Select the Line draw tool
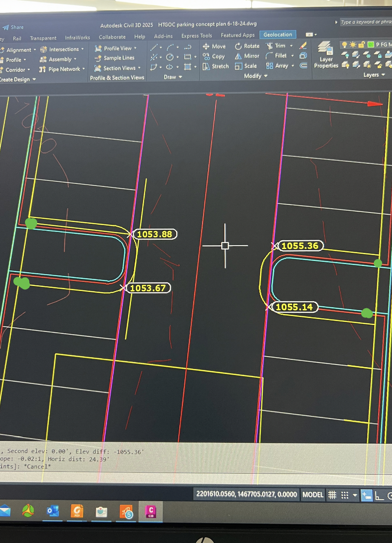 (x=154, y=47)
